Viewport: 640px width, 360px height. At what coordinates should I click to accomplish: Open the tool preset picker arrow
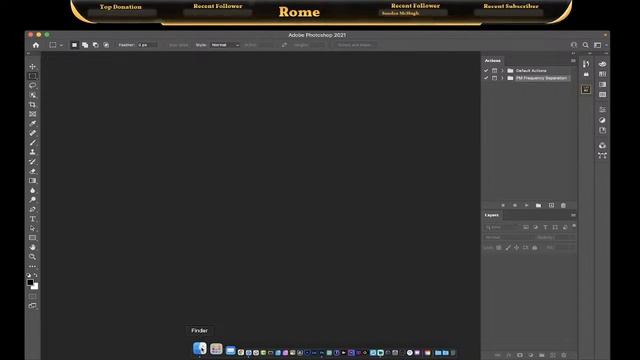[61, 45]
